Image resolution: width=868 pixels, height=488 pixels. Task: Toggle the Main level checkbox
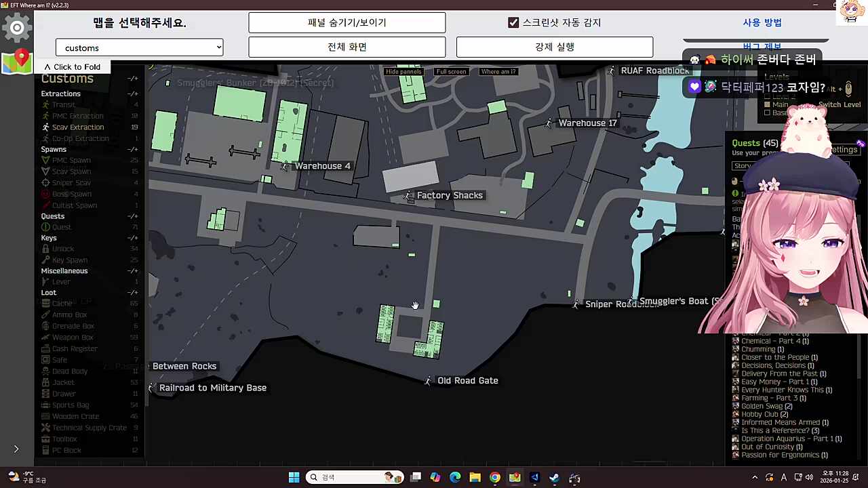tap(768, 104)
